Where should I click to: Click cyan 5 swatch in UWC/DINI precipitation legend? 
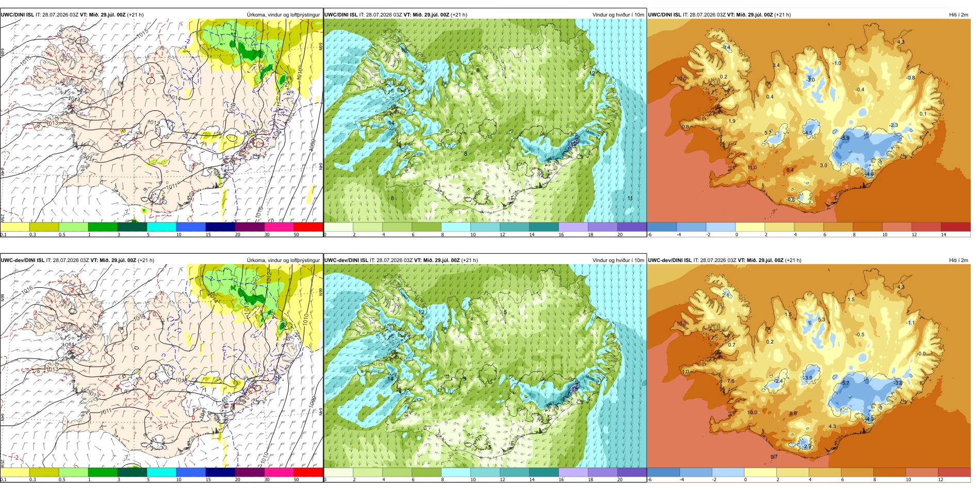[161, 226]
